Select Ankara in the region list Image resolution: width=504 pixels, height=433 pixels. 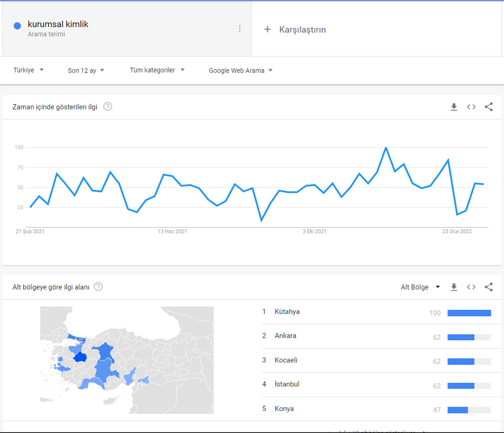(x=285, y=336)
